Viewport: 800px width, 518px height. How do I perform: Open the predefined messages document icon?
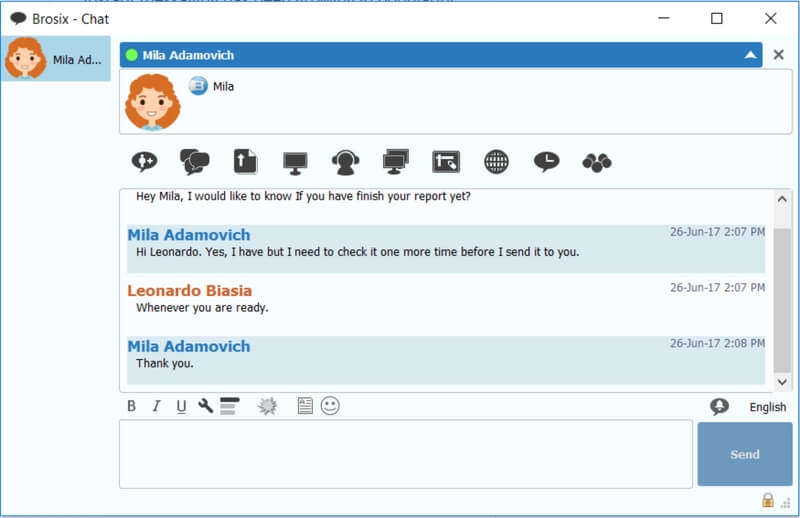[x=305, y=406]
